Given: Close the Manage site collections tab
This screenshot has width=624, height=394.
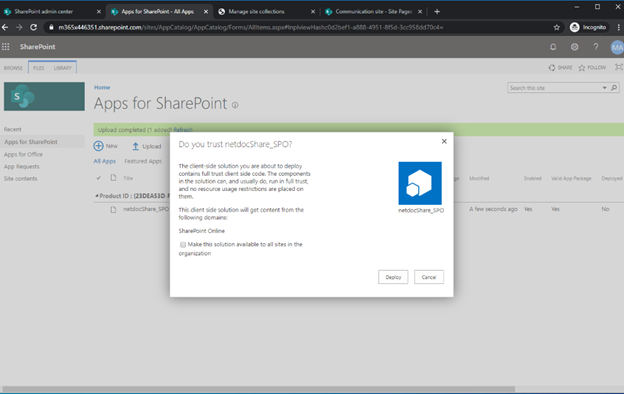Looking at the screenshot, I should (x=313, y=12).
